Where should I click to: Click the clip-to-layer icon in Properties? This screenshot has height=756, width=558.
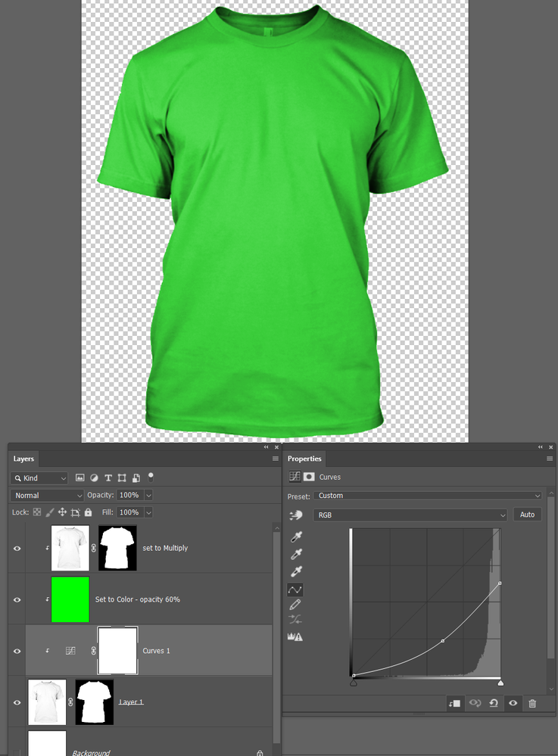(x=454, y=703)
